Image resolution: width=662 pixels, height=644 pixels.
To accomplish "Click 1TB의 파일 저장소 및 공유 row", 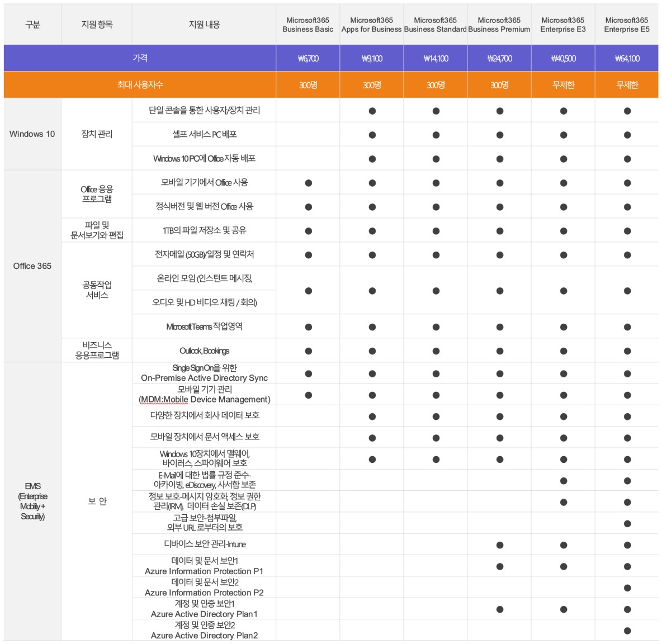I will point(204,230).
